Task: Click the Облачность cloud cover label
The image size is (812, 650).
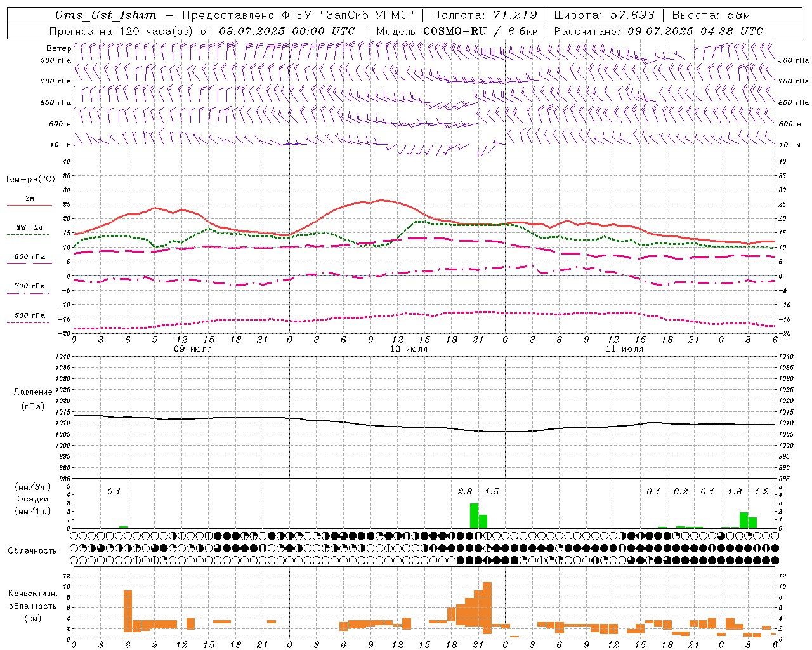Action: pos(32,550)
